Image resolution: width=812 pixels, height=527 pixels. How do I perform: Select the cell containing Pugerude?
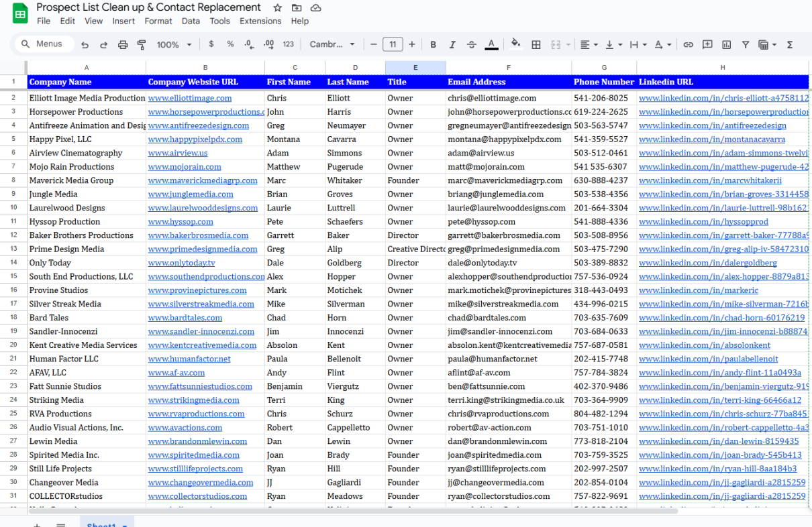click(355, 167)
